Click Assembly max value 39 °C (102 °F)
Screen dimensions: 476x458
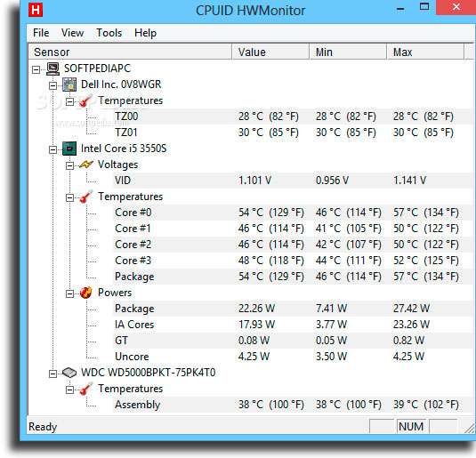pos(426,405)
